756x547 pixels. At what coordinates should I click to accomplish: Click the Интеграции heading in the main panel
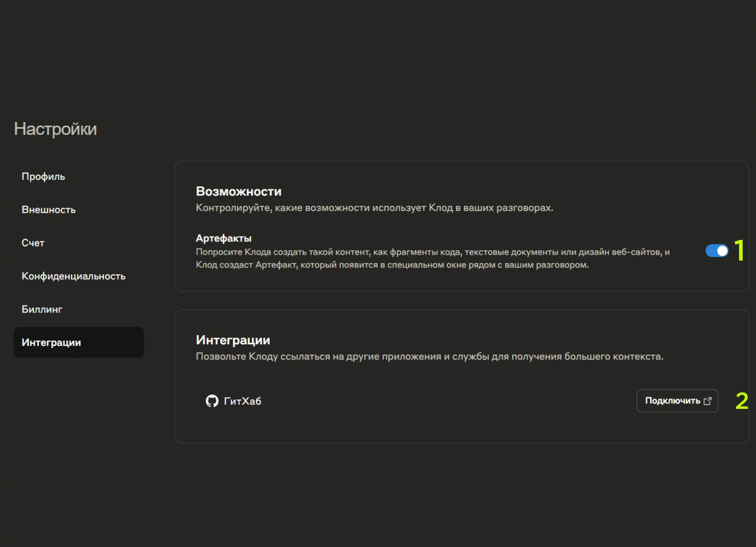click(x=233, y=340)
